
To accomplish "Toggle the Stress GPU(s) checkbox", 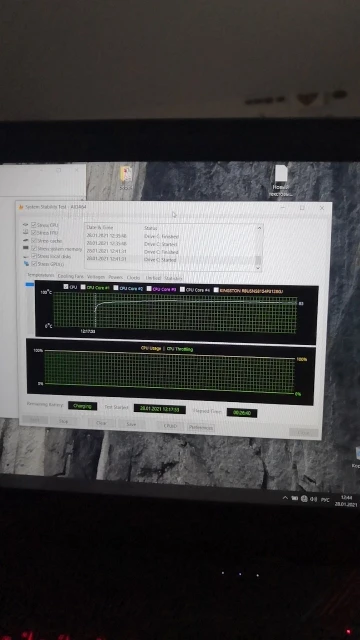I will pyautogui.click(x=34, y=264).
